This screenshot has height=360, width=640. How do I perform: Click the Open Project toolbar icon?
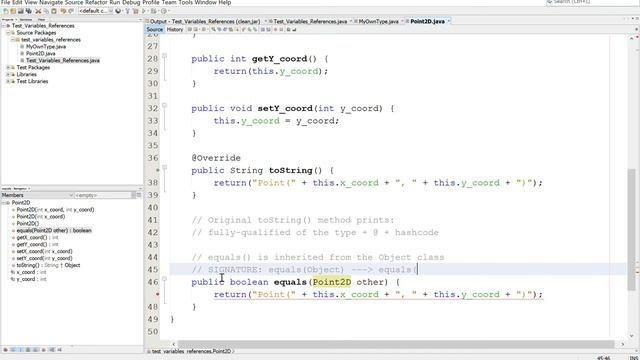[x=21, y=11]
